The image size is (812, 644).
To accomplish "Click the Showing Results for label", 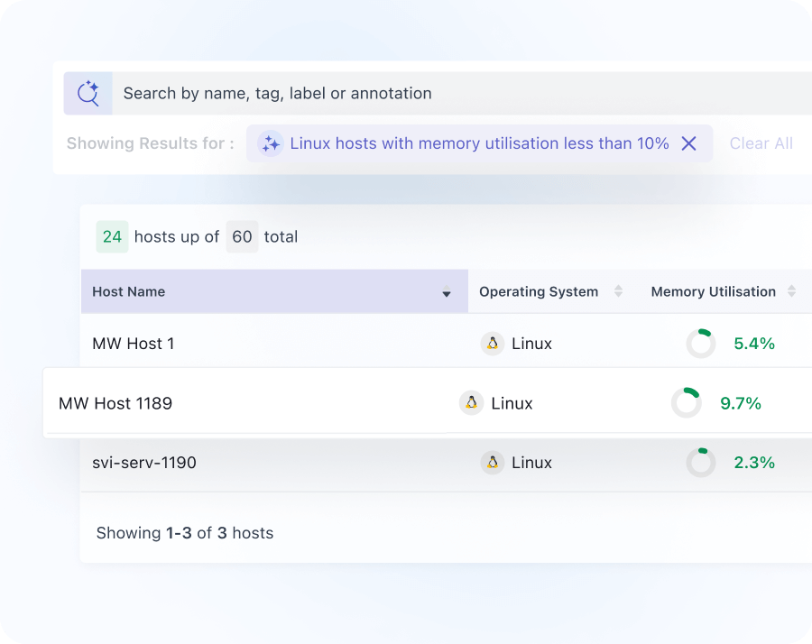I will pos(150,143).
